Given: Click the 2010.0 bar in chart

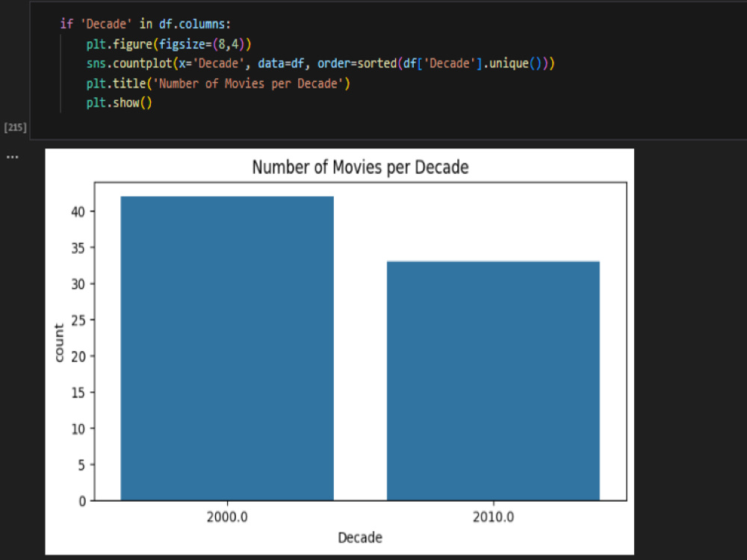Looking at the screenshot, I should tap(493, 381).
